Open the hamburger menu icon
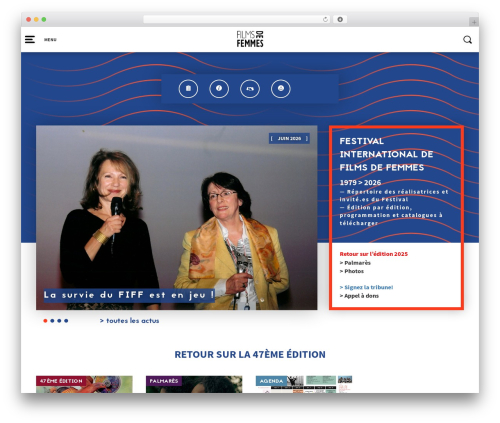 [x=30, y=39]
